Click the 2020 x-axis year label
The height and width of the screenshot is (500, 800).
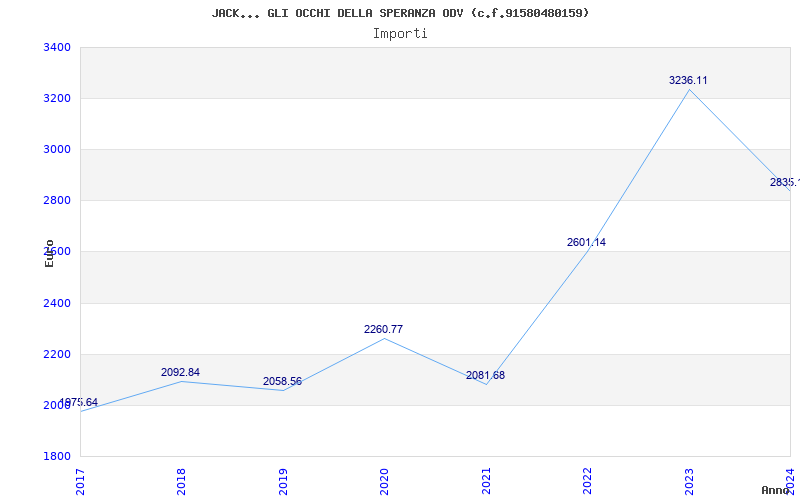[384, 482]
